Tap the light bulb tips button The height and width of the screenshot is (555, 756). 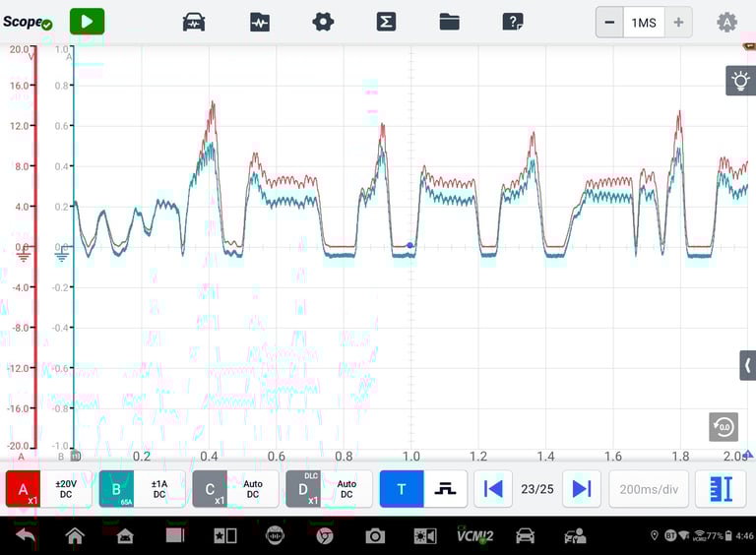740,81
